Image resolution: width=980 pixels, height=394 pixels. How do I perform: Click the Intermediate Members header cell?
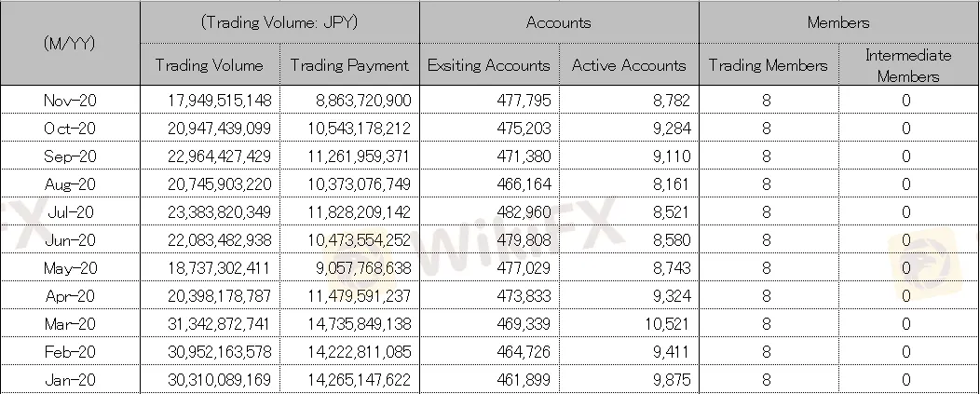click(x=909, y=65)
